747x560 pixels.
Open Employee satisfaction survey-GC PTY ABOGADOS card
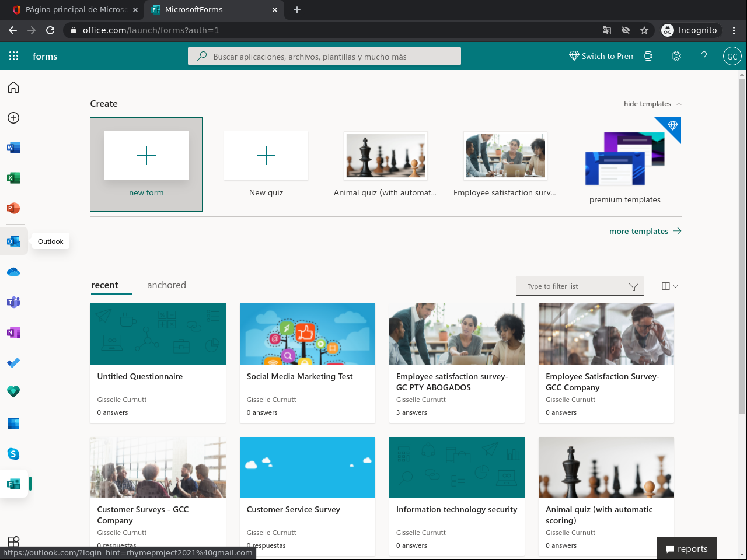[x=457, y=363]
